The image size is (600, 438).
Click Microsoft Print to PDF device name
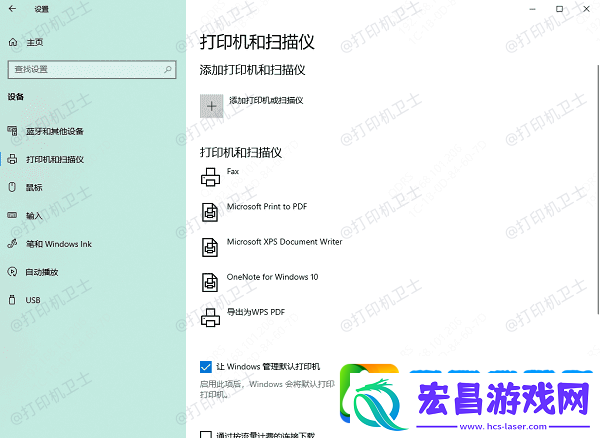point(267,206)
